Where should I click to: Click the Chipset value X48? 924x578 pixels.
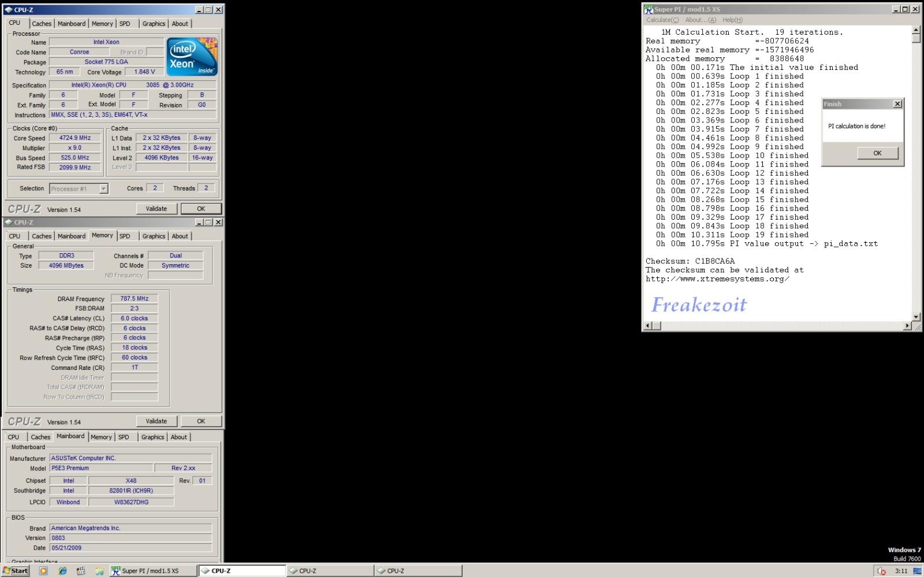131,481
